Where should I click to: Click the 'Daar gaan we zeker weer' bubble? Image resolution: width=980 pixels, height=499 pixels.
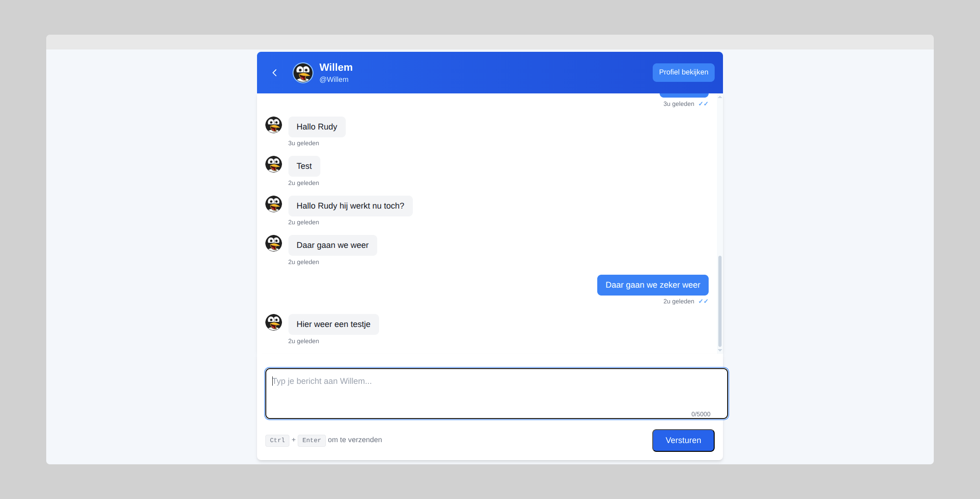pos(652,285)
